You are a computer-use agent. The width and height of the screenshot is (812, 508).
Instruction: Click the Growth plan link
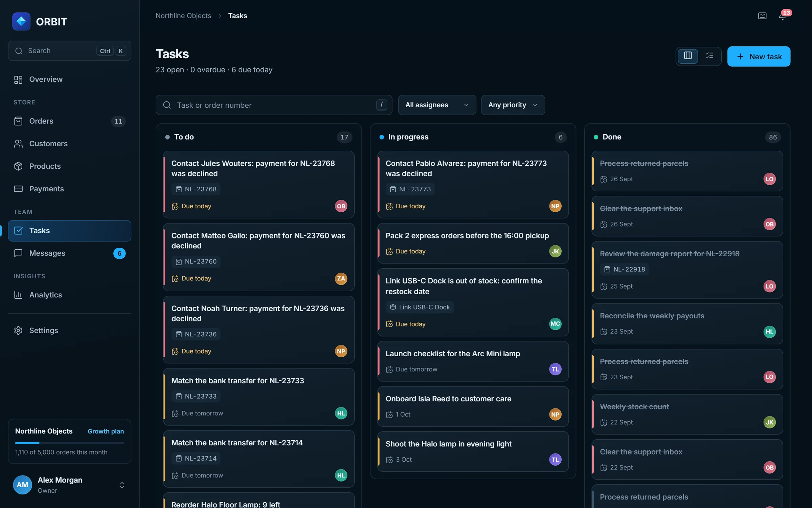pos(106,431)
